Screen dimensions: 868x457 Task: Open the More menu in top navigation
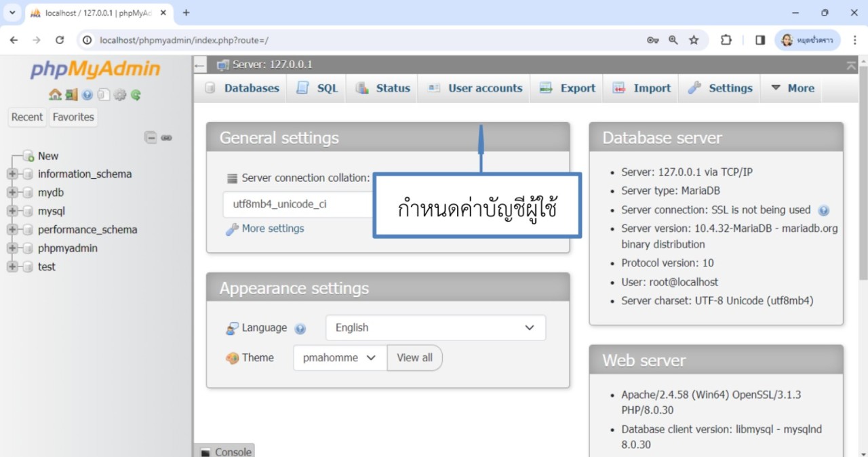click(792, 88)
